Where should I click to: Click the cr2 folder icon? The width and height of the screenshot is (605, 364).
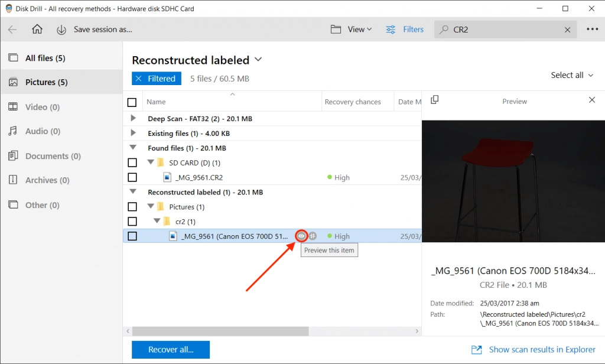point(167,221)
